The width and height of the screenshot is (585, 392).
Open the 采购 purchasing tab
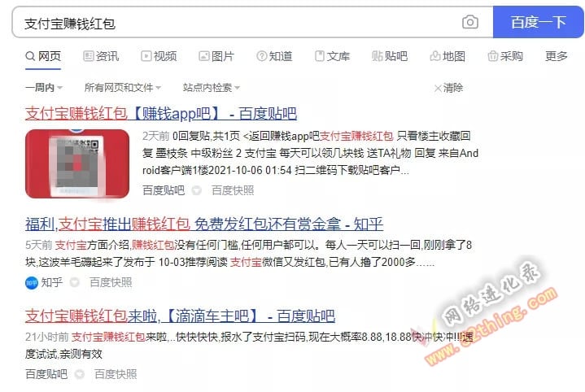[505, 56]
